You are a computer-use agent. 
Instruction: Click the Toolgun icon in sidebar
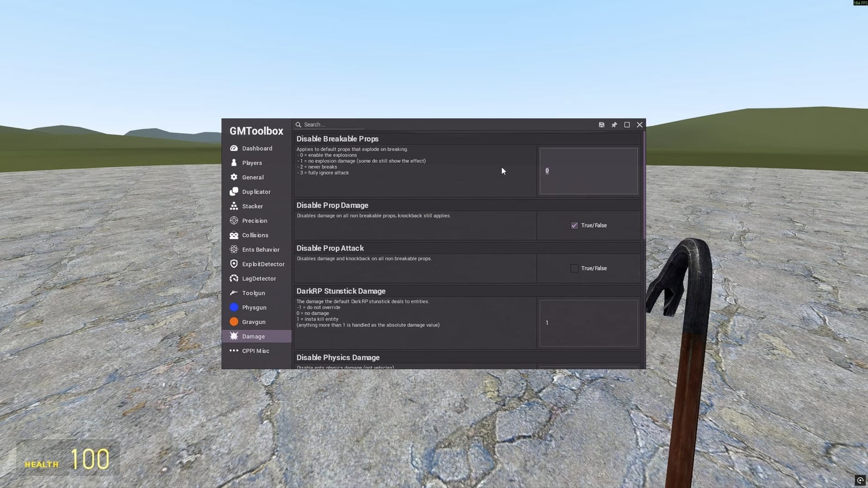234,293
